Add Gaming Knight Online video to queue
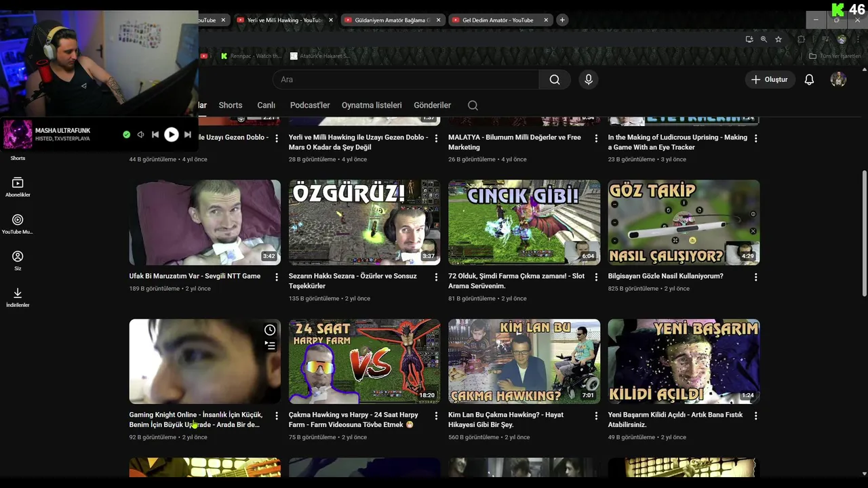 (270, 346)
